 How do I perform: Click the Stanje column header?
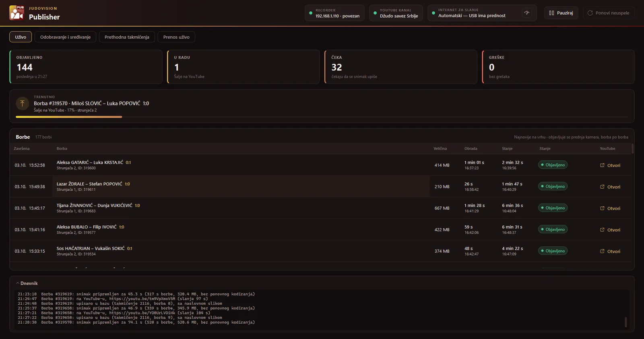545,149
